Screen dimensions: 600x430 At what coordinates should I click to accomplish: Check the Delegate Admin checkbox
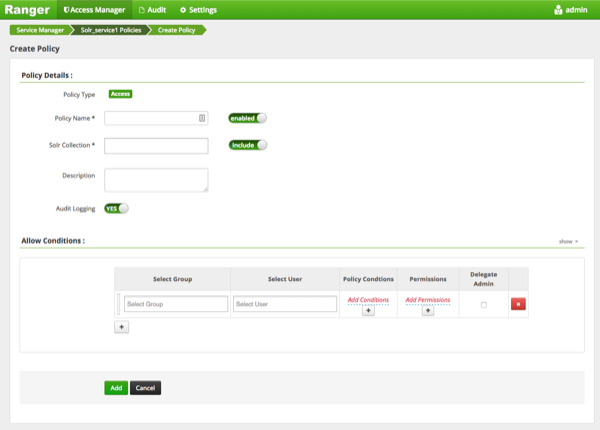(484, 304)
